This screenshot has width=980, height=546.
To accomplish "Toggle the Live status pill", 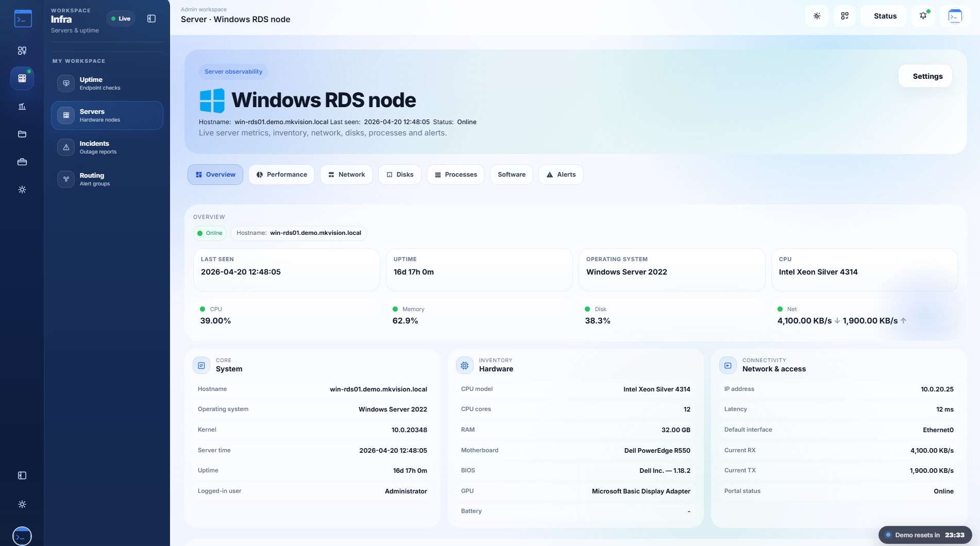I will 121,19.
